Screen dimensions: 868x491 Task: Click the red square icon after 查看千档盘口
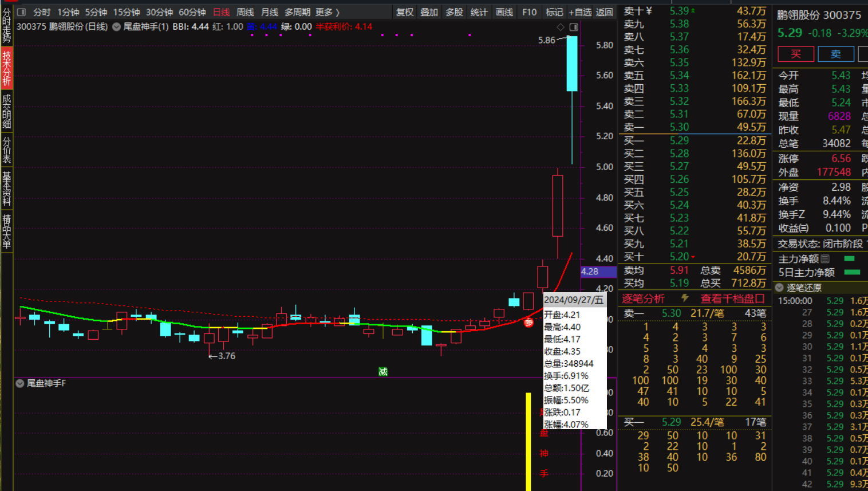(x=760, y=298)
